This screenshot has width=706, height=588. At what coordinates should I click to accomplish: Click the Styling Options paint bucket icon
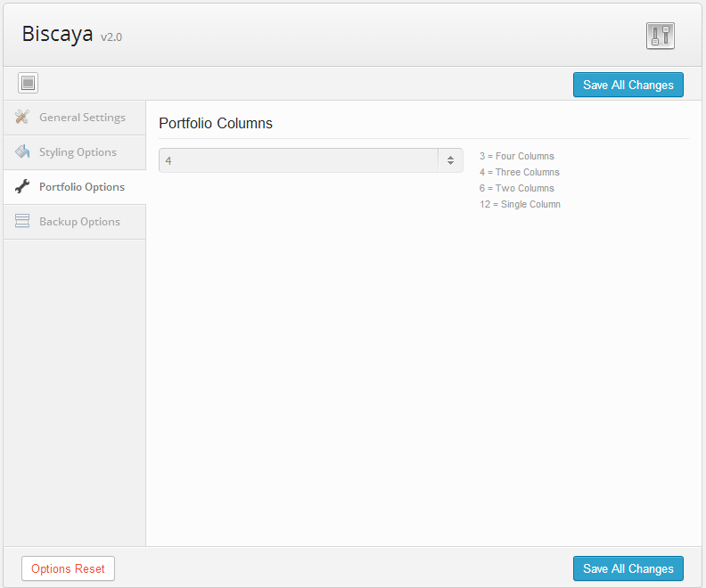click(x=23, y=152)
